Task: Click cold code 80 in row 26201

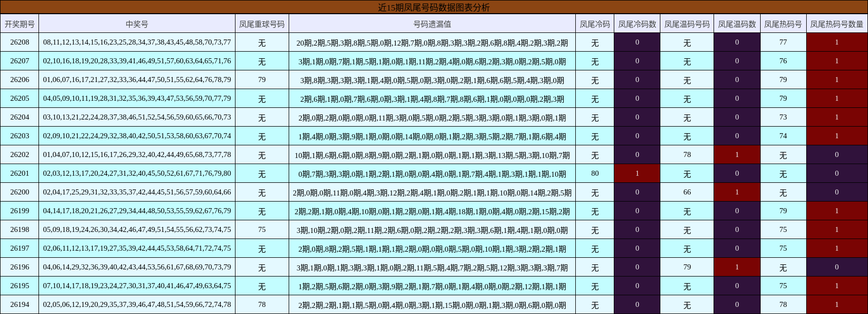Action: tap(595, 174)
